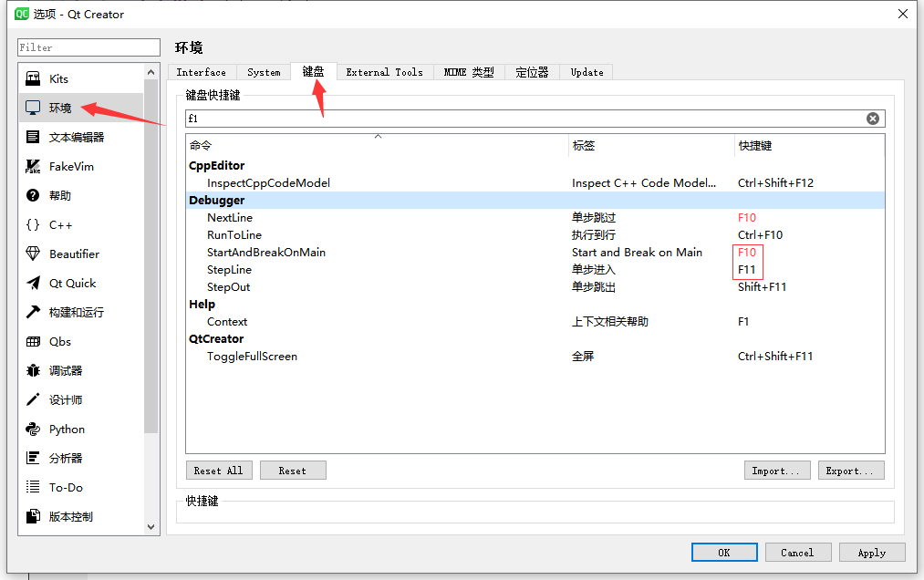Viewport: 924px width, 580px height.
Task: Select the Debugger group row
Action: pyautogui.click(x=535, y=201)
